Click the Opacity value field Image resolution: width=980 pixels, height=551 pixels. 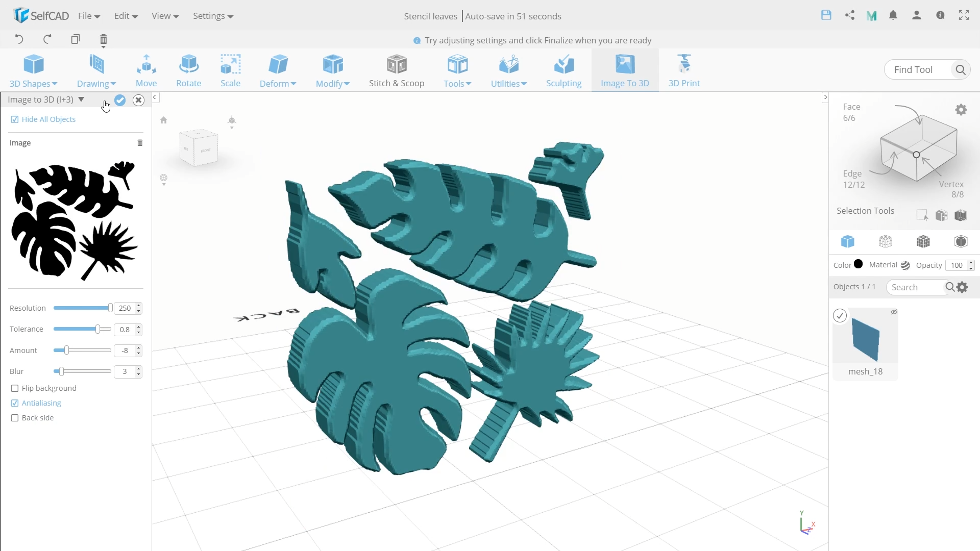coord(957,265)
